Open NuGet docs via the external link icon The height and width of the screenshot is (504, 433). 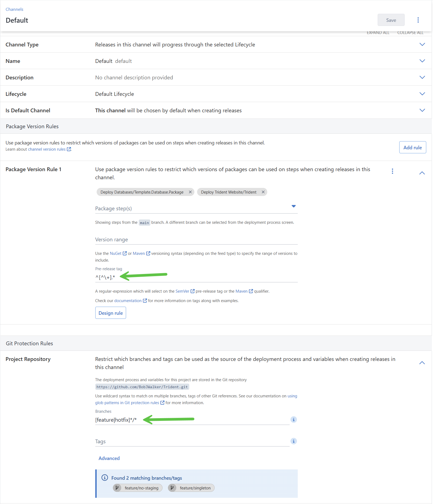pyautogui.click(x=124, y=253)
